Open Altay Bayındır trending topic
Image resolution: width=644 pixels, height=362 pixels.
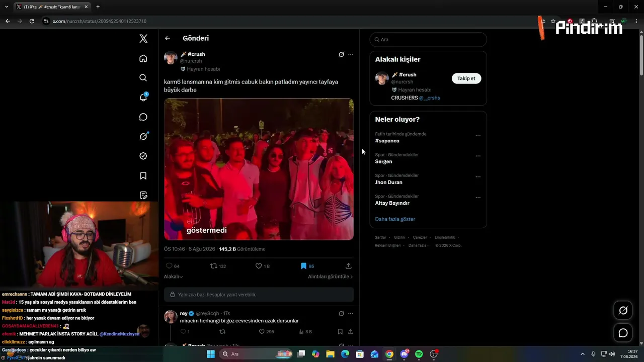[x=392, y=203]
